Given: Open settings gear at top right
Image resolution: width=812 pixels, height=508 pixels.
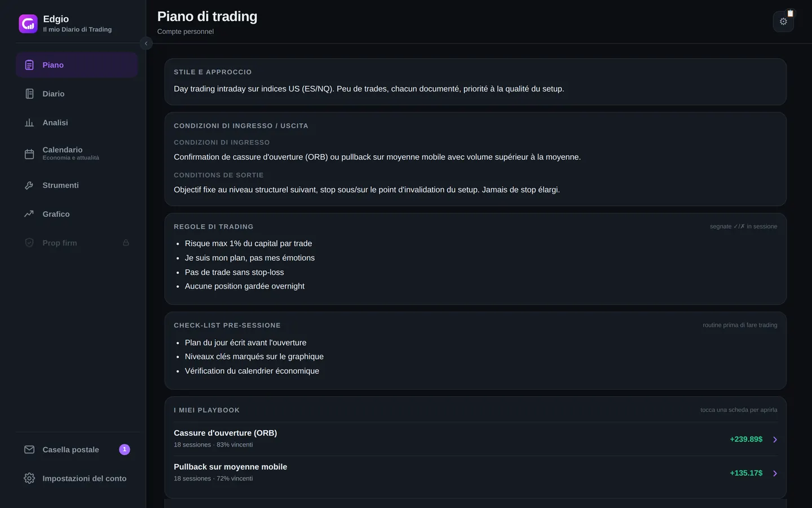Looking at the screenshot, I should pyautogui.click(x=783, y=21).
